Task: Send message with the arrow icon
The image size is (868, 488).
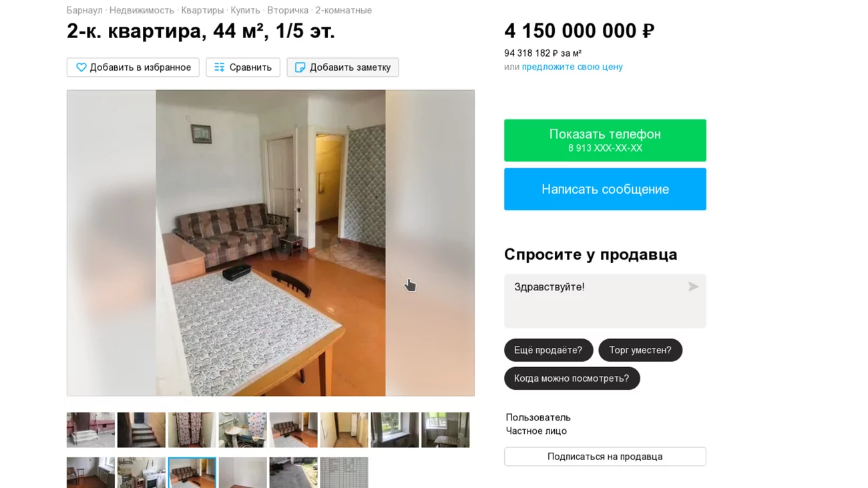Action: point(693,286)
